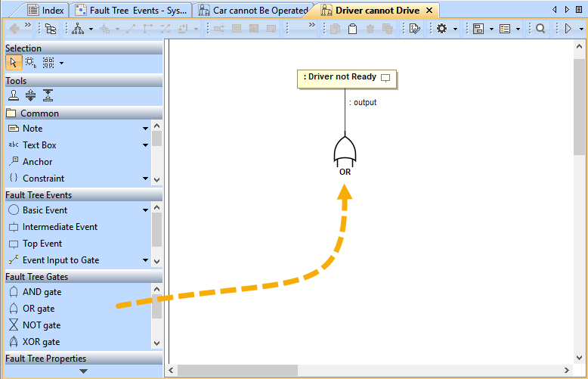
Task: Open the Text Box dropdown arrow
Action: (146, 145)
